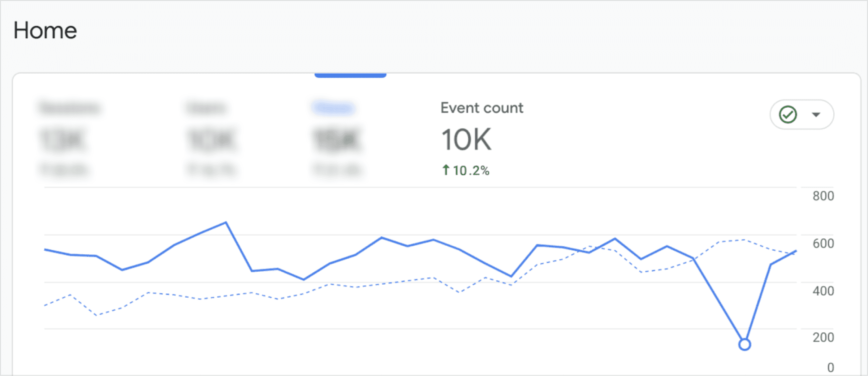This screenshot has width=868, height=376.
Task: Click the 10K event count value
Action: (466, 139)
